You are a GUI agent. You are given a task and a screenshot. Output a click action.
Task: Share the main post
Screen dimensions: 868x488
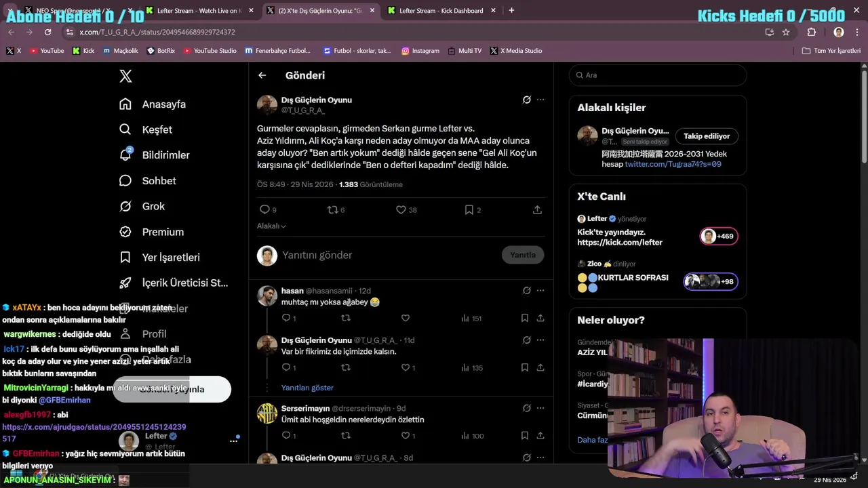(x=537, y=210)
